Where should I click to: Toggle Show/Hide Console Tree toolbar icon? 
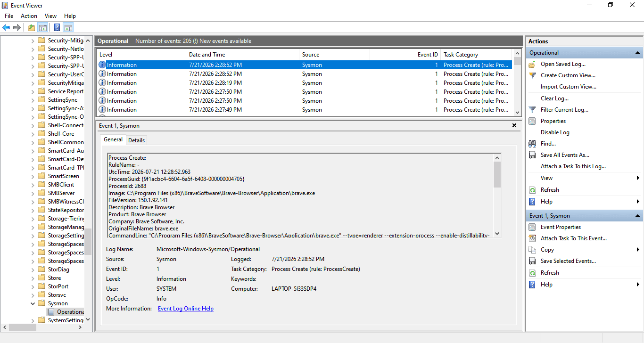[42, 27]
